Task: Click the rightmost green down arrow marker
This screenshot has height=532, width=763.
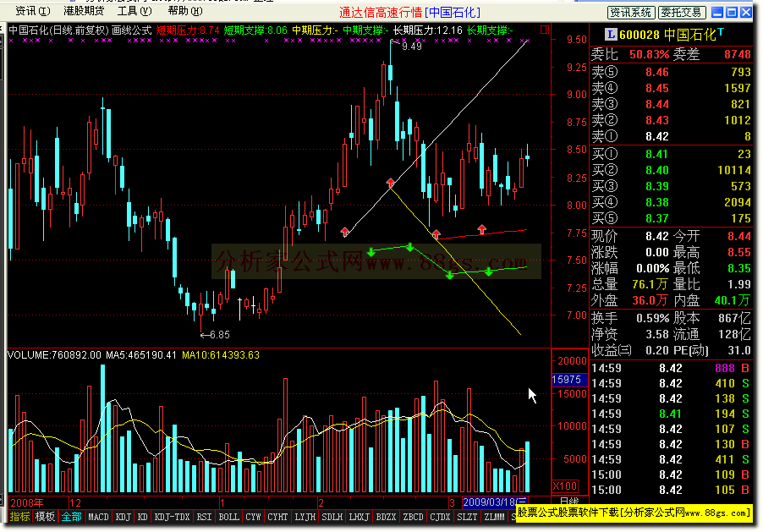Action: tap(489, 271)
